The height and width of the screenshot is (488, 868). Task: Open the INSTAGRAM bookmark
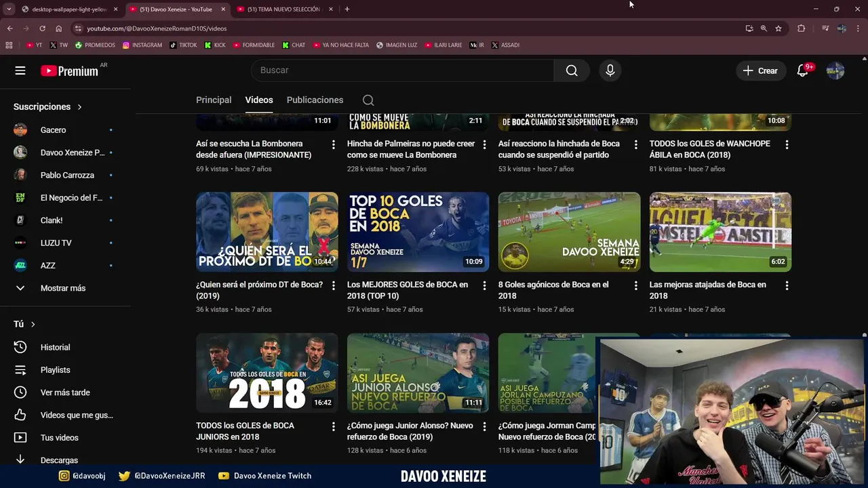pos(142,45)
